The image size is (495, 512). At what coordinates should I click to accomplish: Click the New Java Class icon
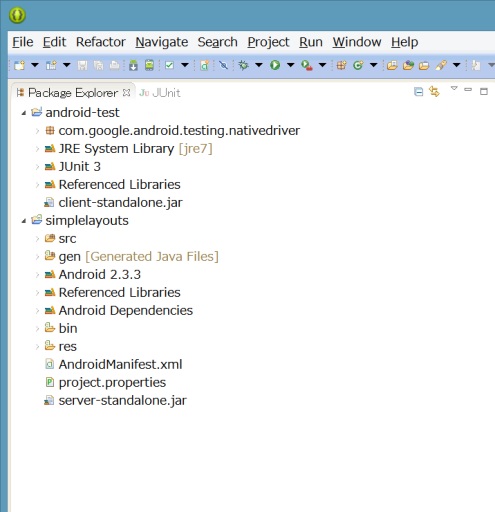tap(358, 65)
